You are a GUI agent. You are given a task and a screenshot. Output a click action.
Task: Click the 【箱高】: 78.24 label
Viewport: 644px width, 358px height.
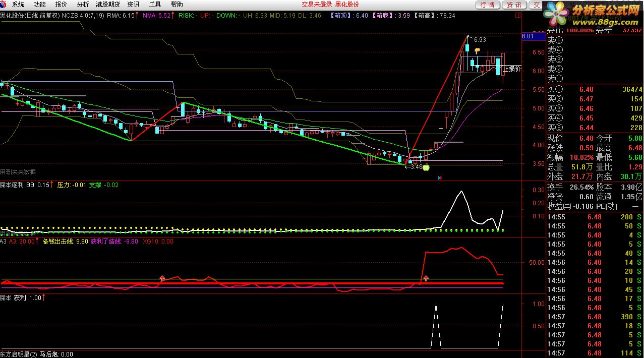pyautogui.click(x=434, y=15)
